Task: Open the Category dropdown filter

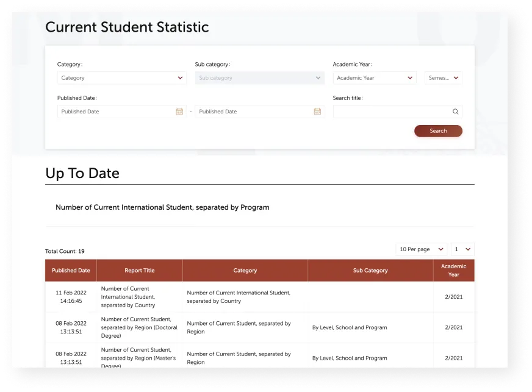Action: point(122,78)
